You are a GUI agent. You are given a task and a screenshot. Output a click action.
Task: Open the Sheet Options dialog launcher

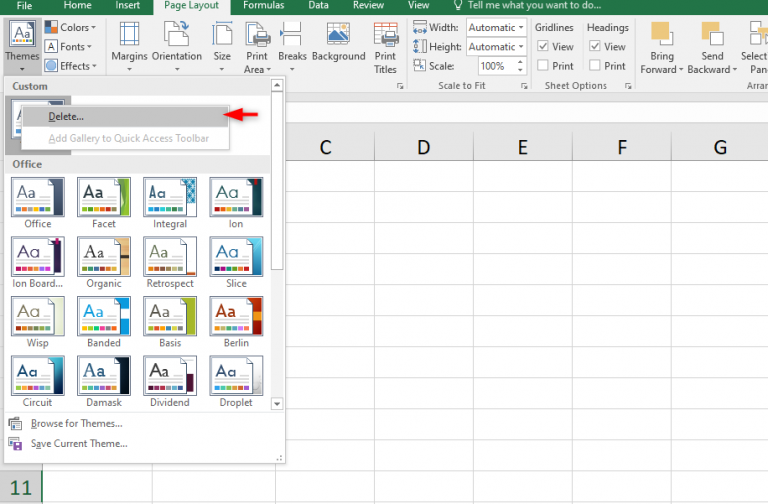pyautogui.click(x=628, y=86)
